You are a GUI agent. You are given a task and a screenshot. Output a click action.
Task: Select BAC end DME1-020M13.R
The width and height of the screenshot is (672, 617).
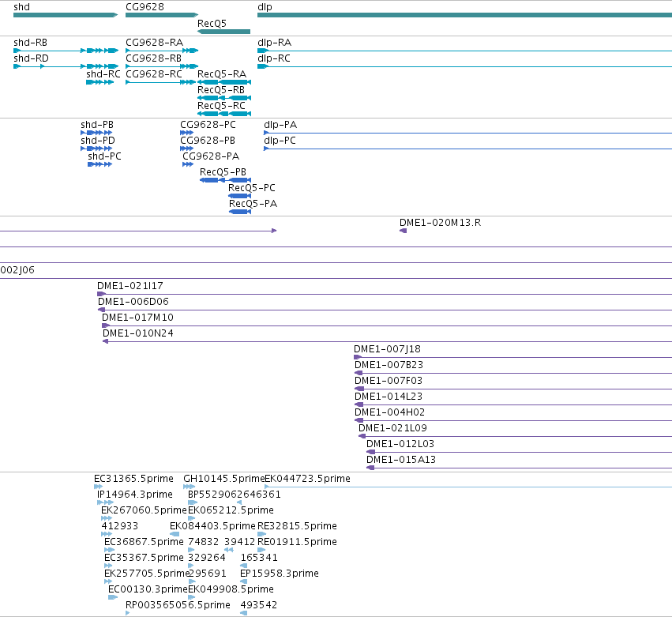tap(403, 231)
